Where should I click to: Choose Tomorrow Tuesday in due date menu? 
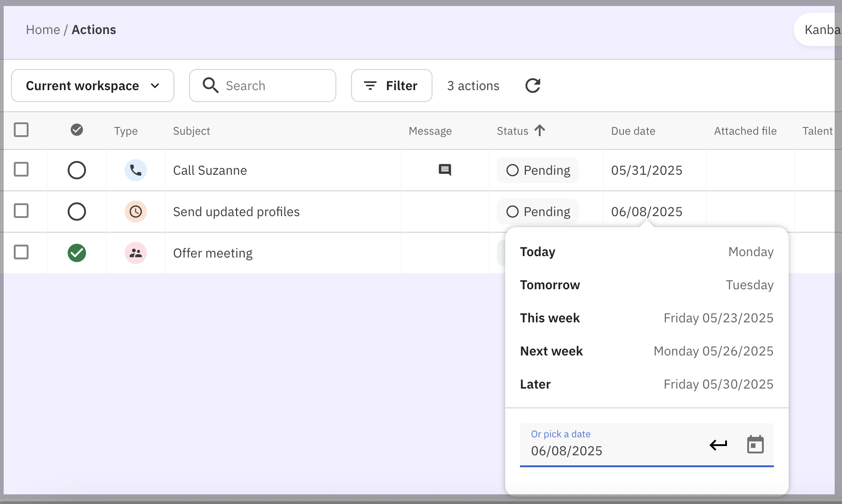647,285
